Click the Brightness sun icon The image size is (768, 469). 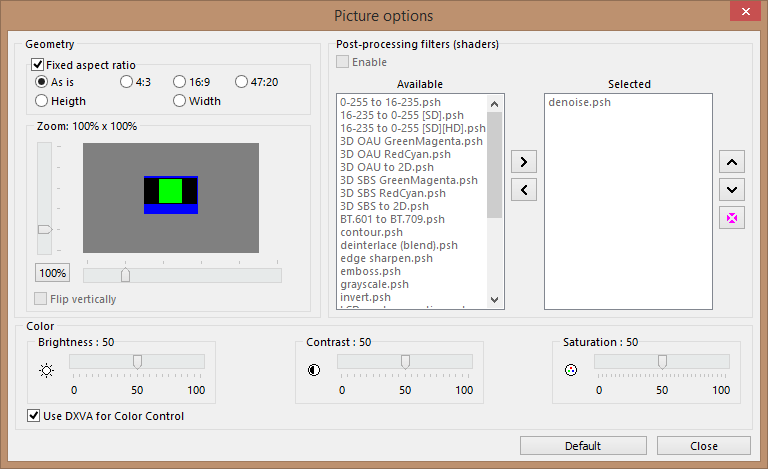click(x=45, y=369)
